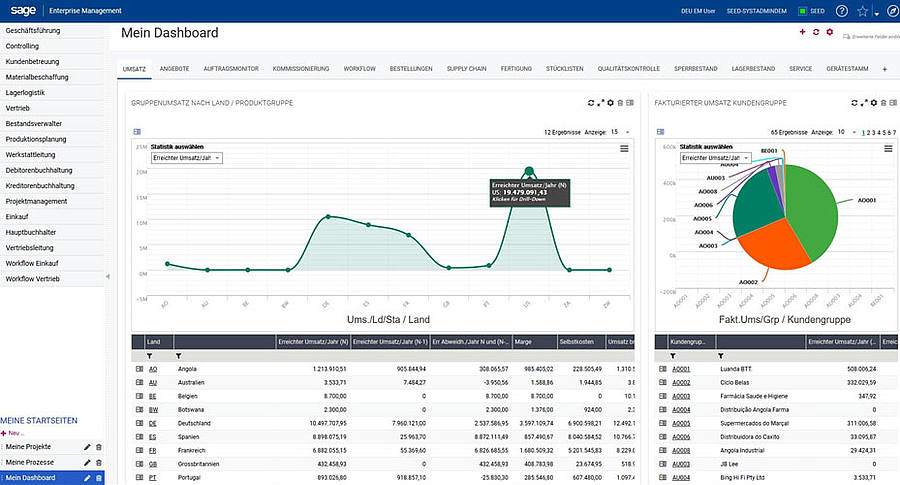Open the compass navigation icon in header
900x485 pixels.
coord(893,11)
